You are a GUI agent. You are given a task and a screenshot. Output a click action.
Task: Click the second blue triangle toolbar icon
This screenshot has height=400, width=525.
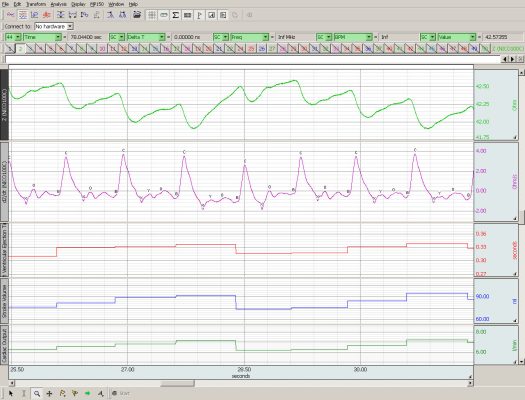coord(123,15)
